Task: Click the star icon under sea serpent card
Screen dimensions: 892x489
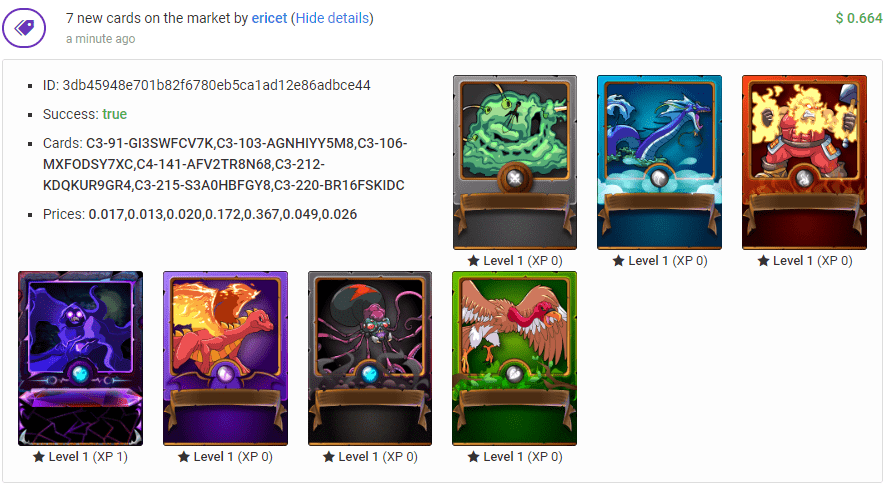Action: coord(618,261)
